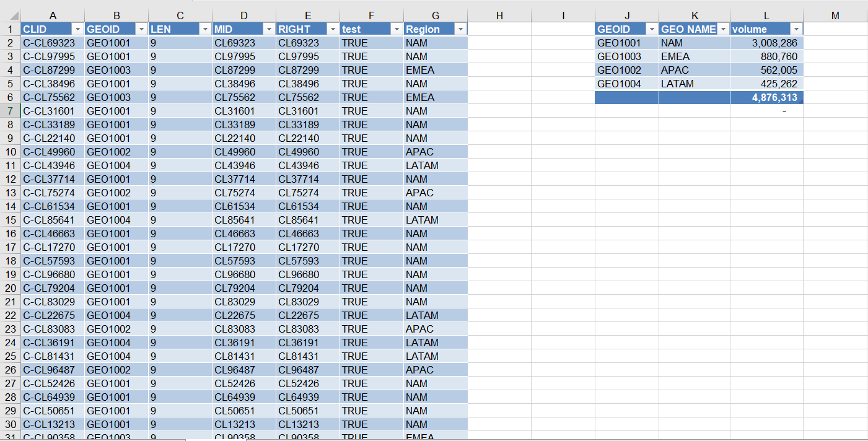Click GEO1004 cell in column J
Image resolution: width=868 pixels, height=441 pixels.
(627, 84)
